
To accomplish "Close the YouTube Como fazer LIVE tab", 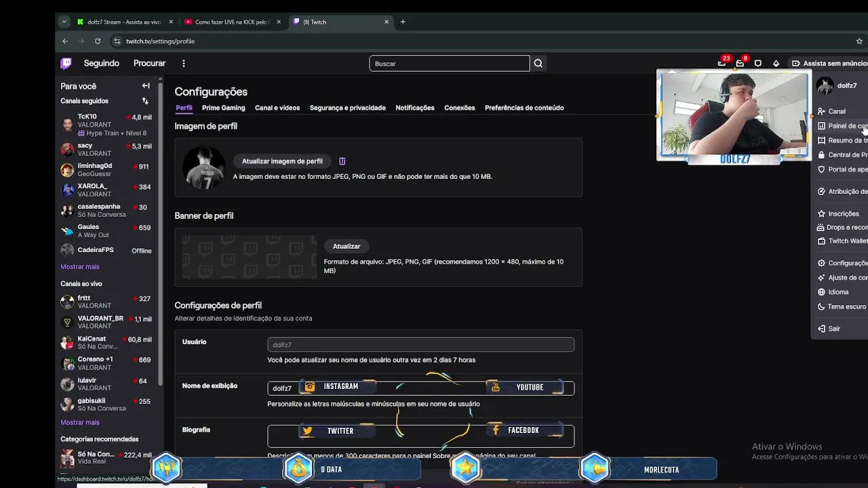I will (278, 22).
